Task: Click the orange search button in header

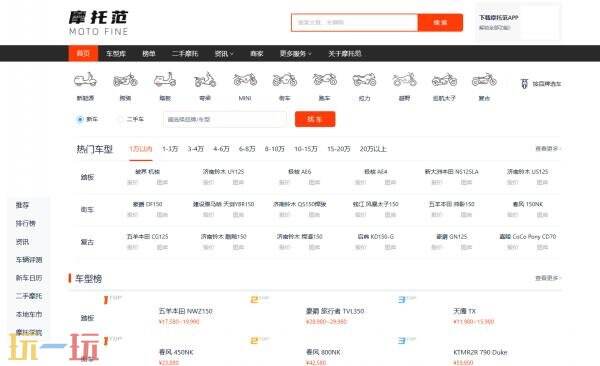Action: tap(440, 23)
